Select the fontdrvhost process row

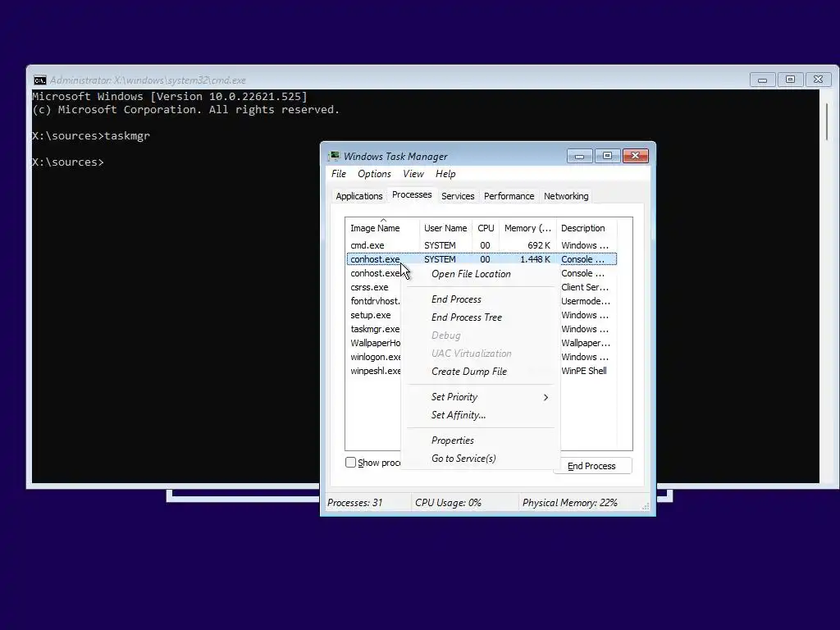pyautogui.click(x=375, y=301)
